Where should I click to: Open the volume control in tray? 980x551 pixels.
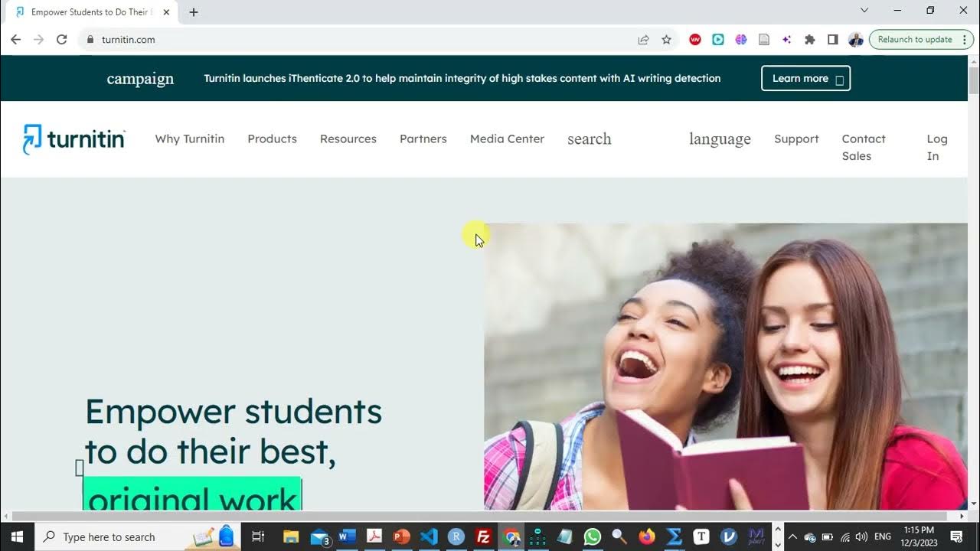[x=861, y=537]
